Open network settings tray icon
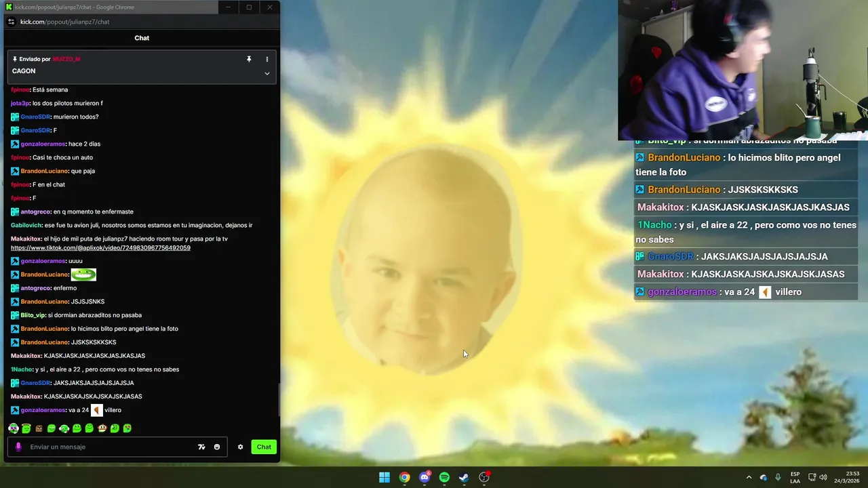Screen dimensions: 868x488 812,477
